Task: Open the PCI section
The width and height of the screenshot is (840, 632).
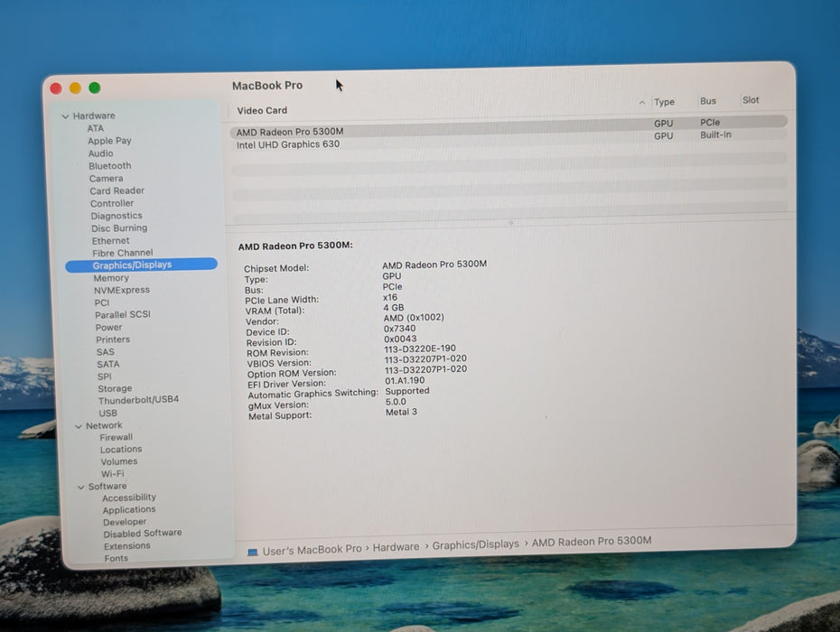Action: click(x=102, y=302)
